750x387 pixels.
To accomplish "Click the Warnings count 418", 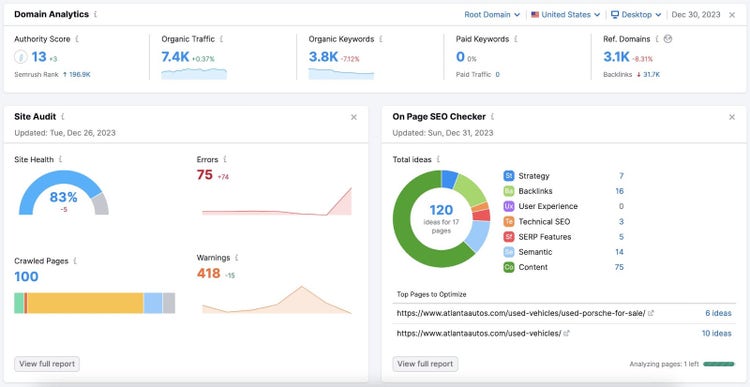I will point(209,274).
